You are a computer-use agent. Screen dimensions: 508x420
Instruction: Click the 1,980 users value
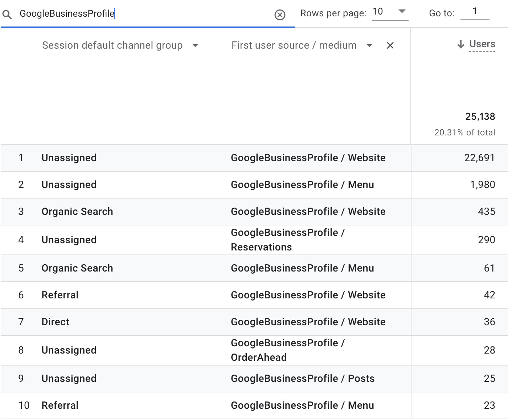[x=483, y=185]
